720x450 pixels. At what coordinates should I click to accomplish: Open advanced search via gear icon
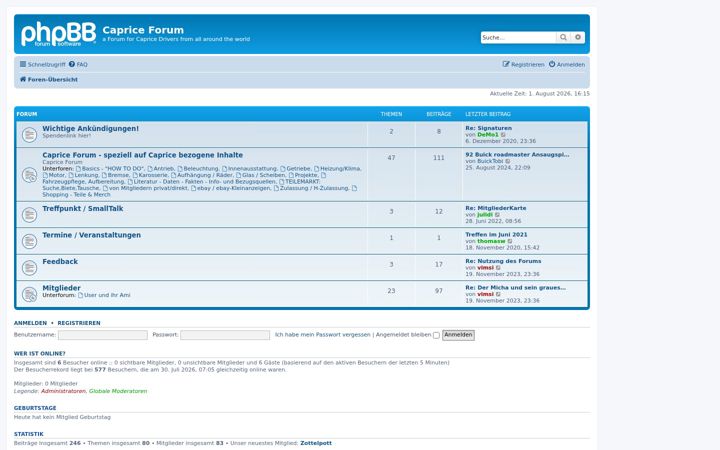[578, 37]
